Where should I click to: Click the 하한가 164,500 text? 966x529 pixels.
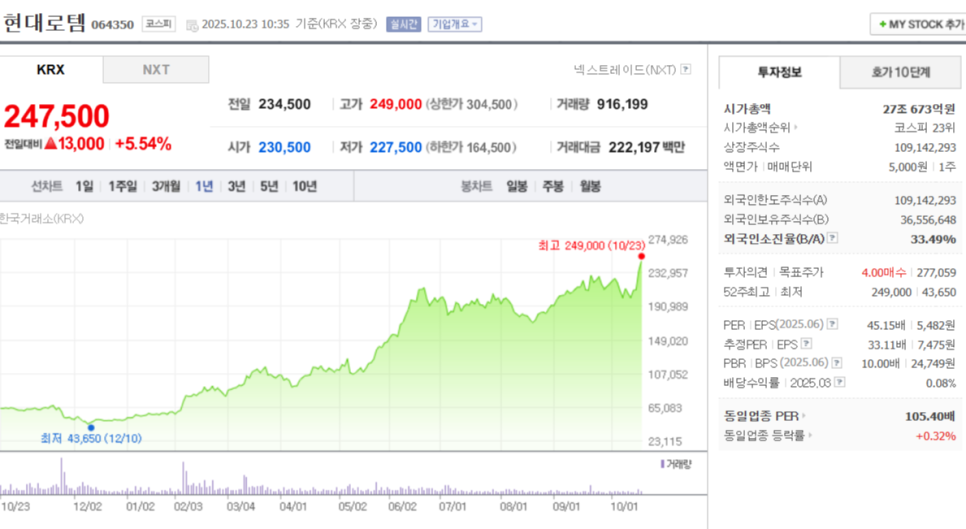click(471, 147)
